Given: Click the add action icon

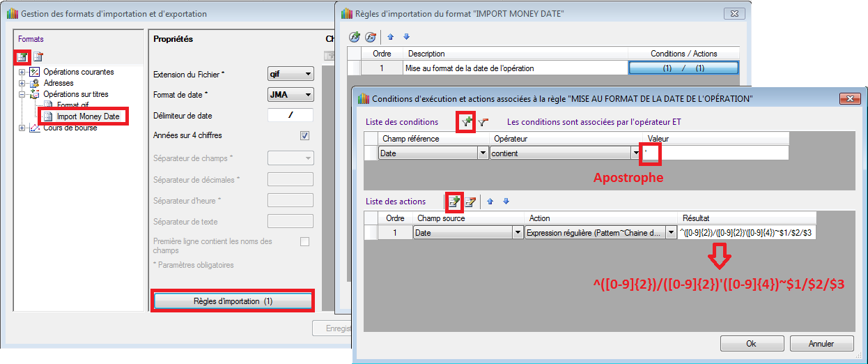Looking at the screenshot, I should click(454, 202).
